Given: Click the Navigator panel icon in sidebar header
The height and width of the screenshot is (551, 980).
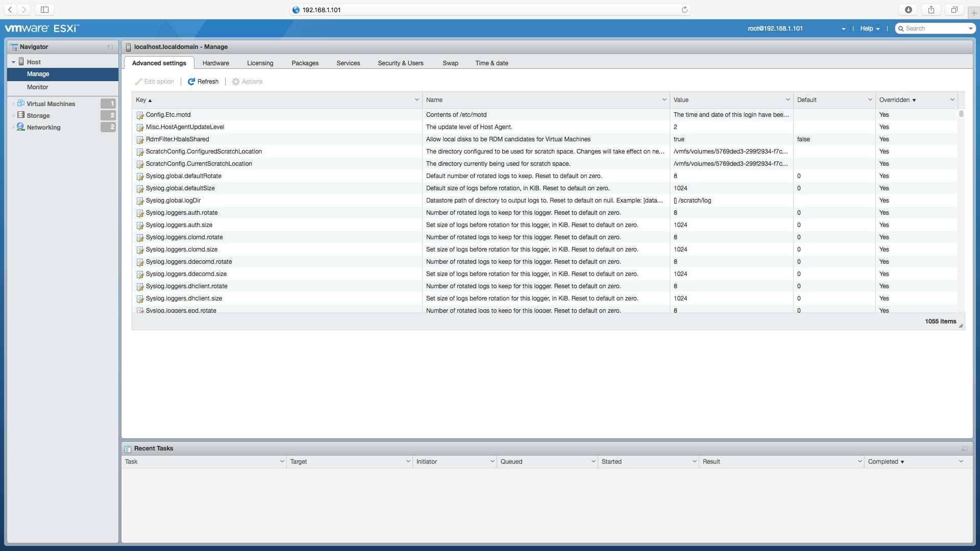Looking at the screenshot, I should click(x=13, y=47).
